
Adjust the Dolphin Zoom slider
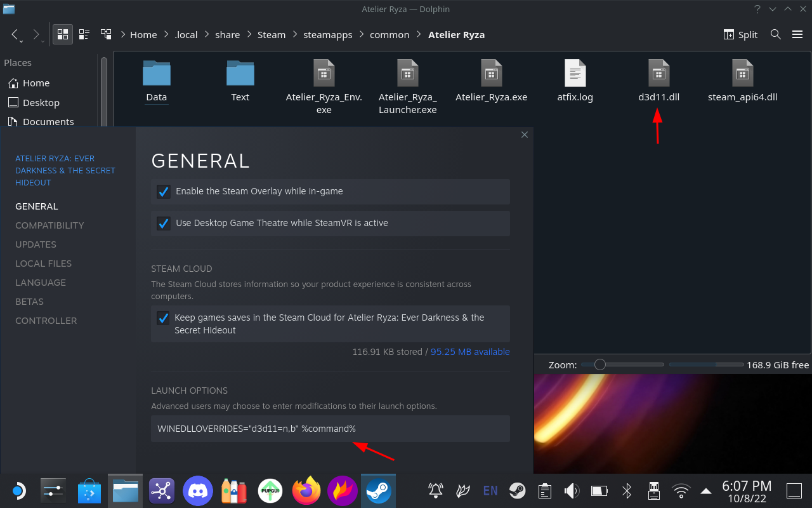point(622,364)
